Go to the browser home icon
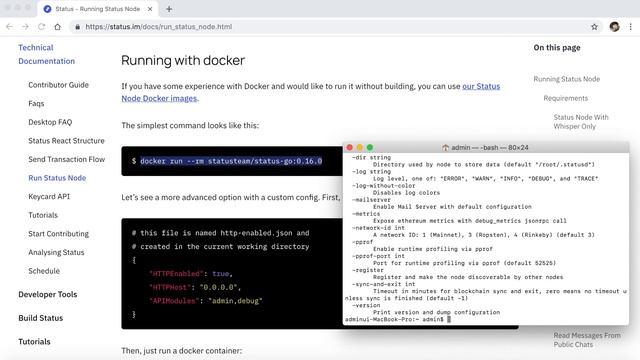 coord(58,27)
